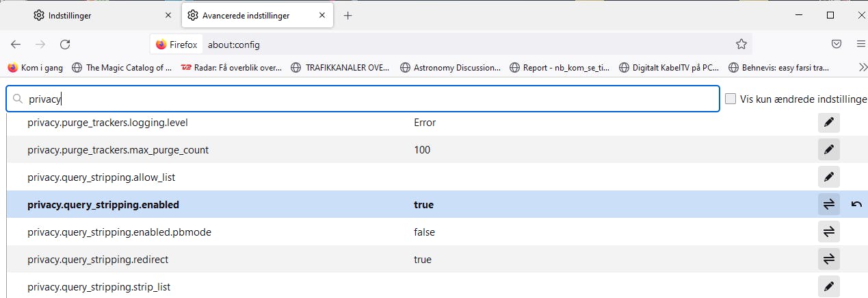Select the privacy.purge_trackers.logging.level preference name
The width and height of the screenshot is (868, 298).
(107, 123)
